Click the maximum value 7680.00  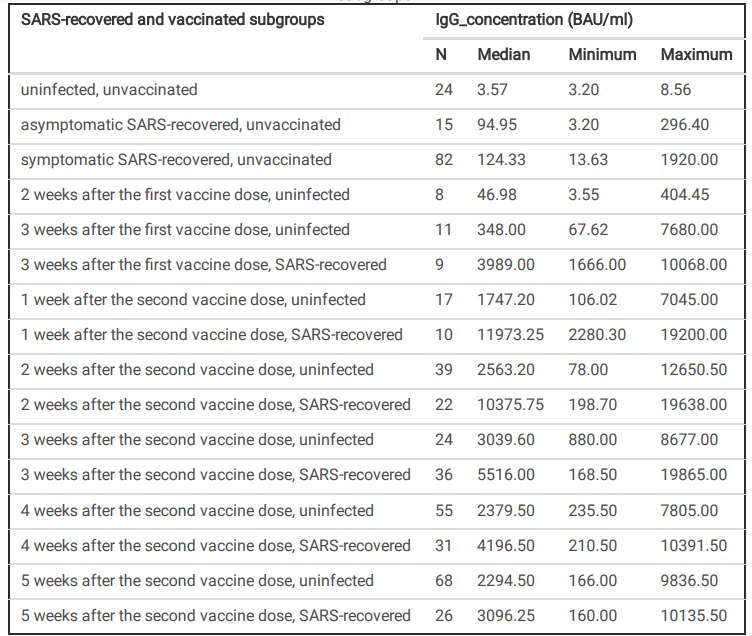click(689, 230)
